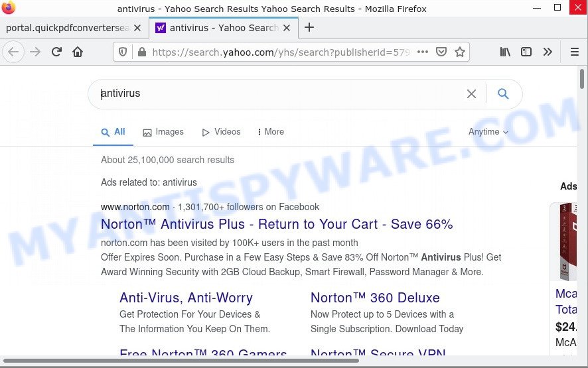Save page to Pocket

[x=441, y=52]
